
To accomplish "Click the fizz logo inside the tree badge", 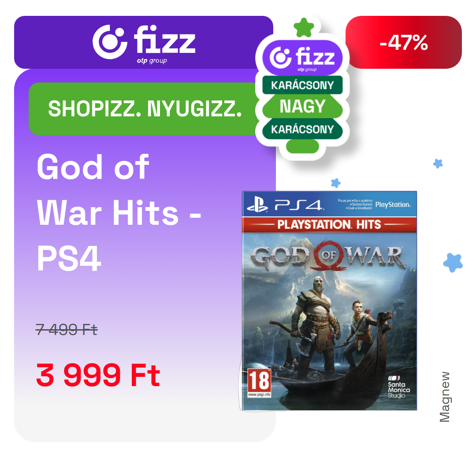I will 302,58.
